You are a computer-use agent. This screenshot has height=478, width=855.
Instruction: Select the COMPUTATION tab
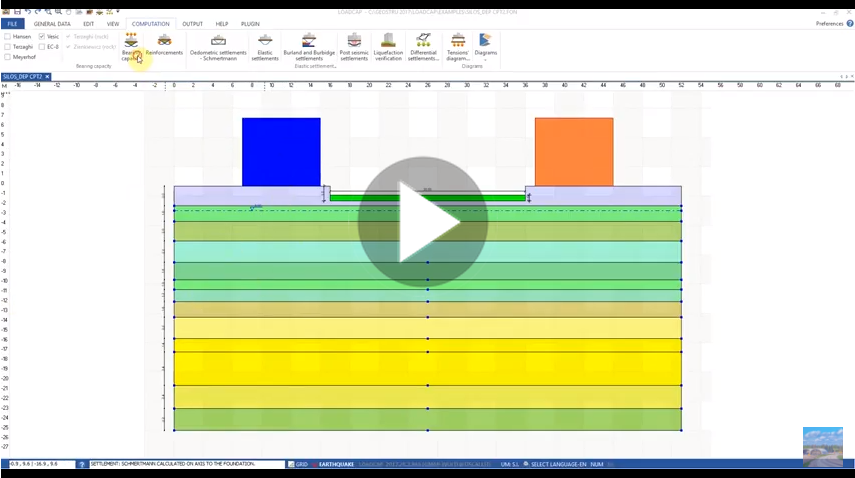(150, 24)
